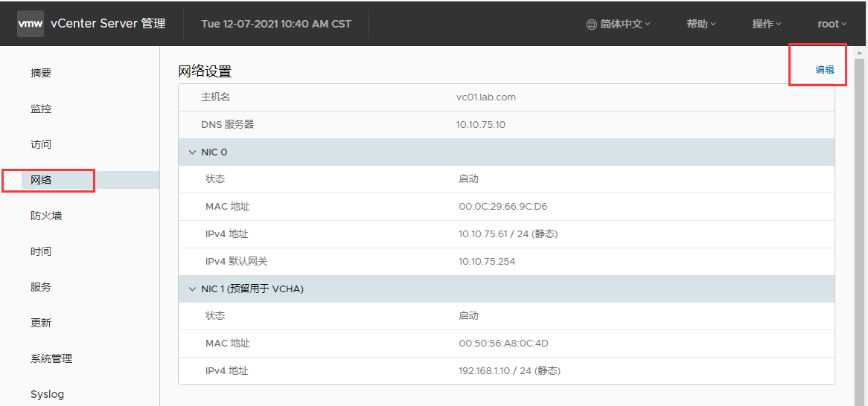The height and width of the screenshot is (406, 868).
Task: Open the 服务 sidebar item
Action: click(x=41, y=287)
